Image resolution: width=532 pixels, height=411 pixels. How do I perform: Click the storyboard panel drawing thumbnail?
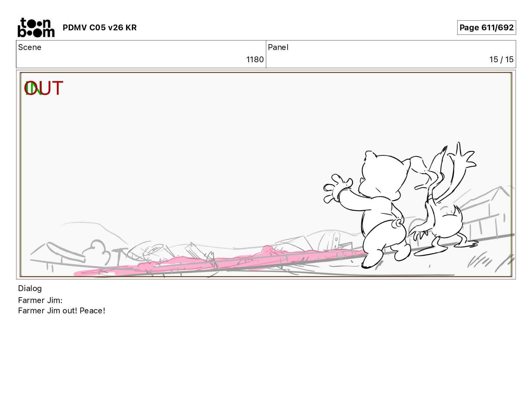pos(266,174)
